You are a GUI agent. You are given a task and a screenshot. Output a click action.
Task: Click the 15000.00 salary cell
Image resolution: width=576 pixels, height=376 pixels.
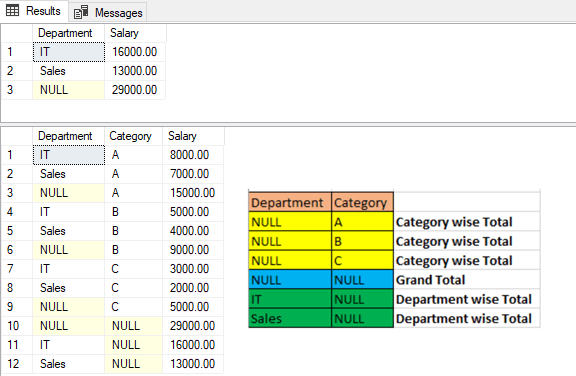[x=193, y=193]
